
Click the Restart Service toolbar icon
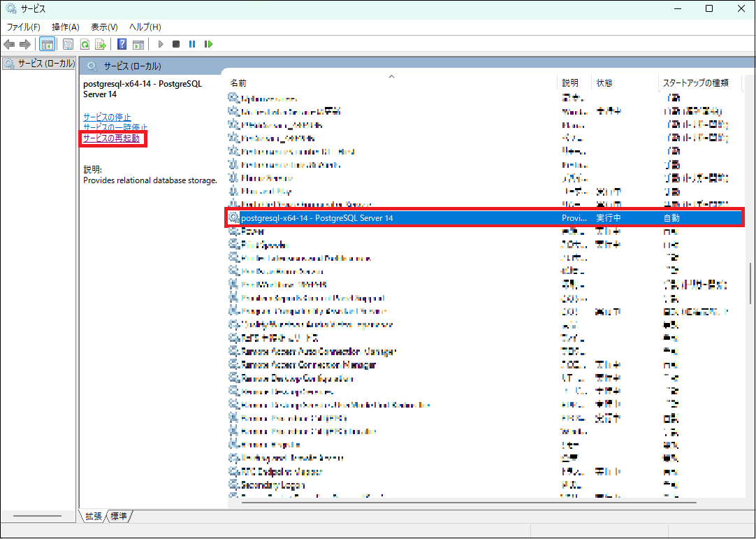pyautogui.click(x=208, y=44)
